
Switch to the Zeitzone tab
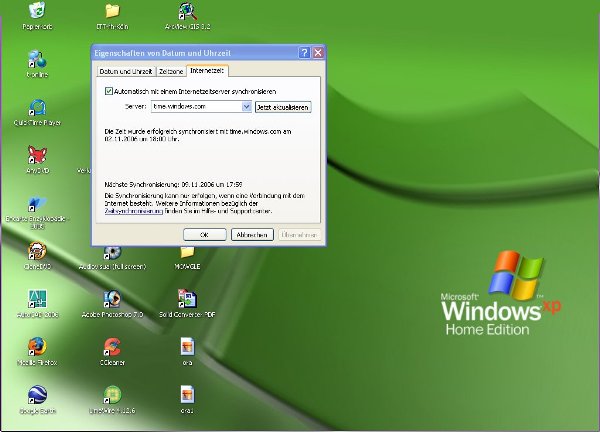coord(171,72)
